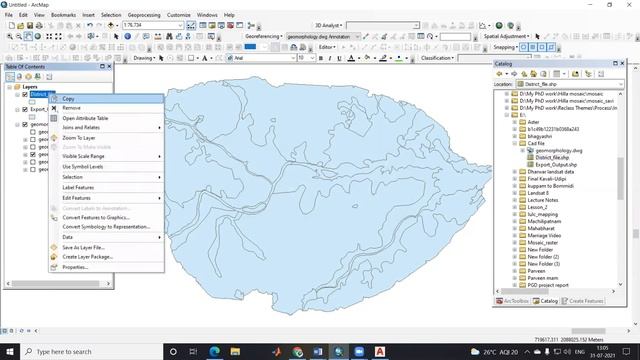Toggle Underline text formatting on Drawing toolbar
Image resolution: width=640 pixels, height=360 pixels.
339,58
